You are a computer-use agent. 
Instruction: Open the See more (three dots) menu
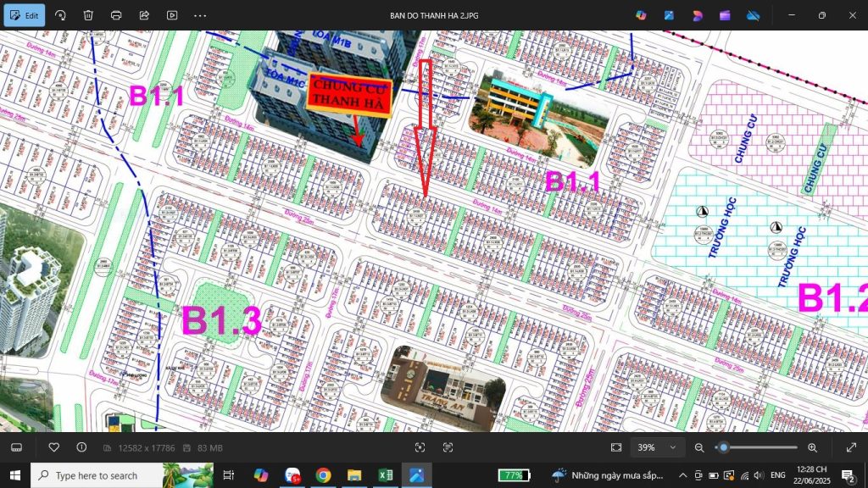[x=200, y=15]
